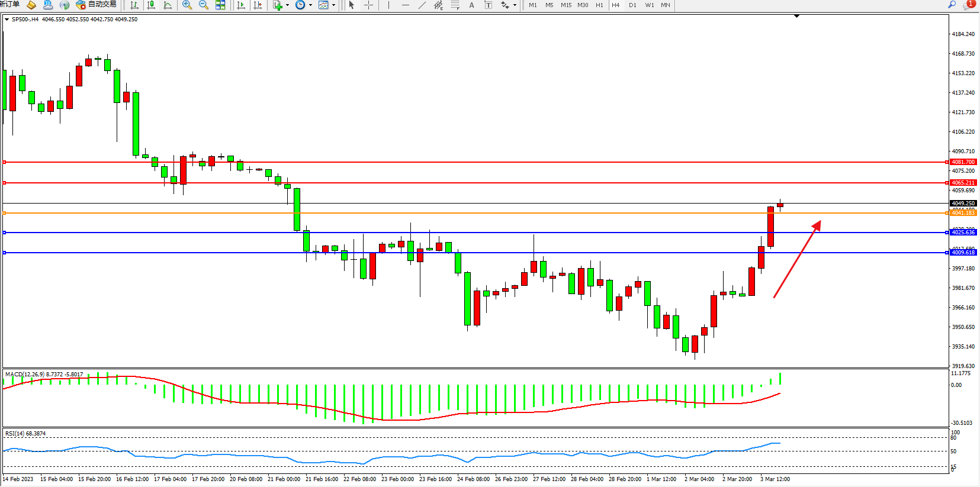Click the Zoom In magnifier icon
This screenshot has width=980, height=487.
pos(187,5)
